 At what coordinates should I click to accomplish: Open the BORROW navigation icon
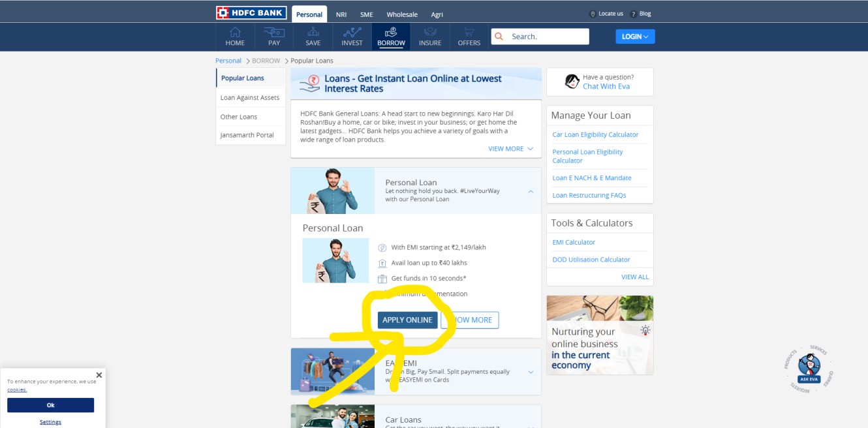(391, 33)
